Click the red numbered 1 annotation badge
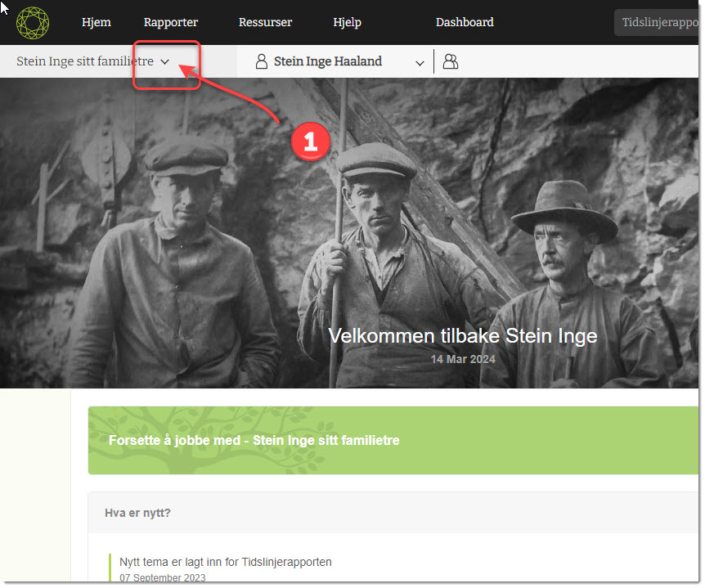Image resolution: width=705 pixels, height=588 pixels. 310,141
